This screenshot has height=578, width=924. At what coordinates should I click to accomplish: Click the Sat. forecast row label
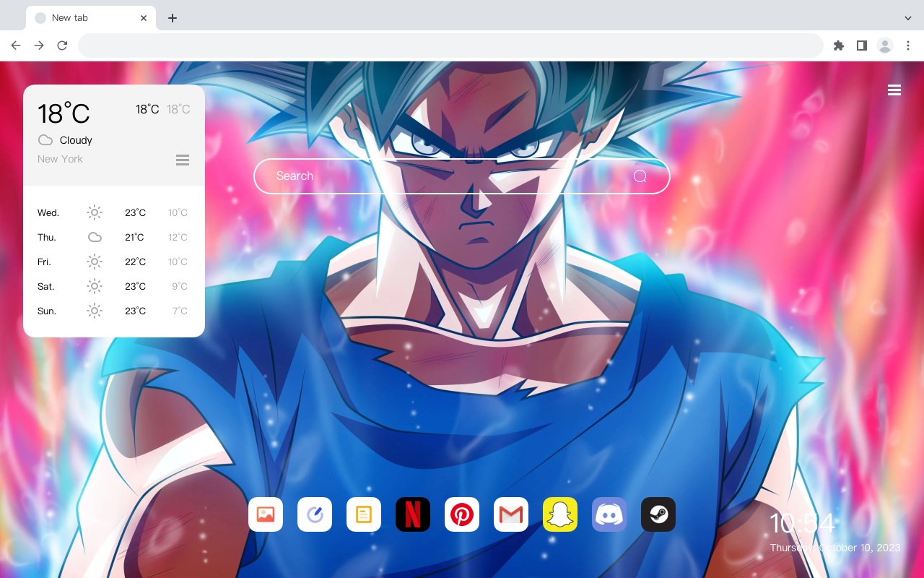(x=46, y=287)
